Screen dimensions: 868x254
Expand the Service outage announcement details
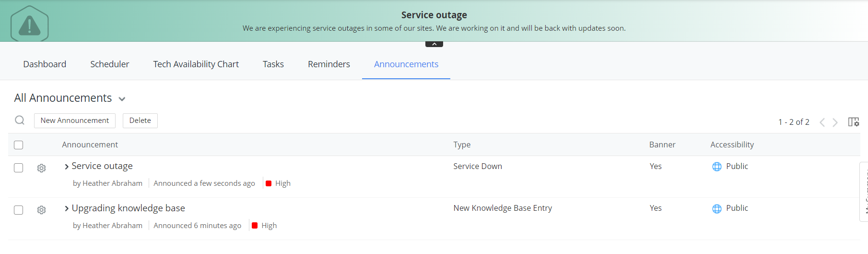[67, 167]
